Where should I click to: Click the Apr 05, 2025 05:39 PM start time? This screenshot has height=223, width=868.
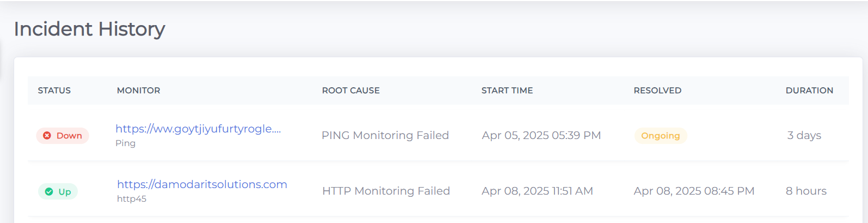pyautogui.click(x=541, y=136)
